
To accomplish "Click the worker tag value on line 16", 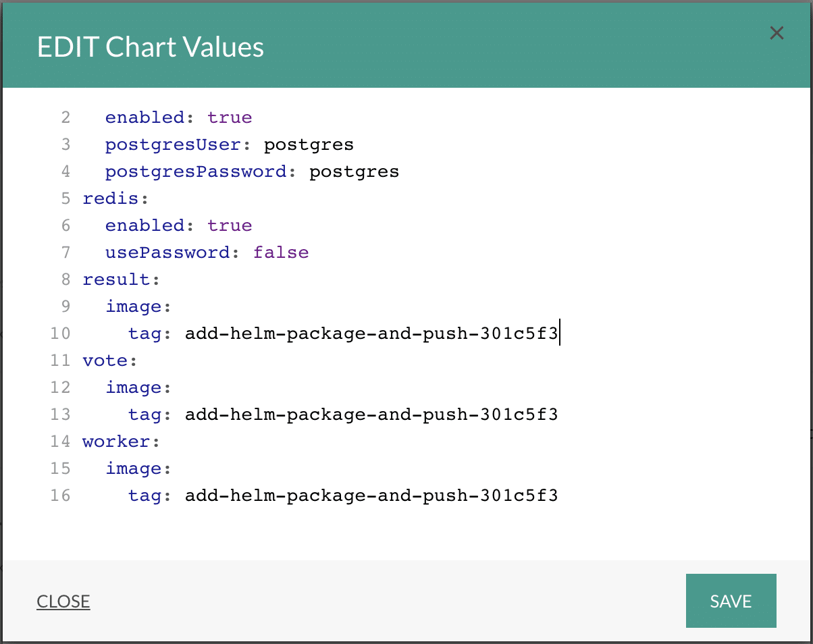I will (371, 495).
